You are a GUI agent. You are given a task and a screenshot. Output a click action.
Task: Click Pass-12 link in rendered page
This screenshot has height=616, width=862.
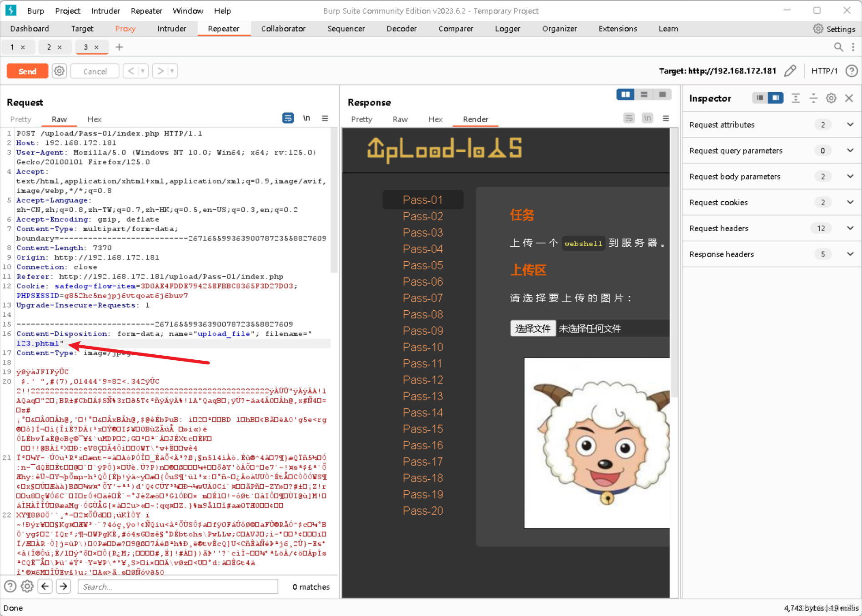point(423,380)
